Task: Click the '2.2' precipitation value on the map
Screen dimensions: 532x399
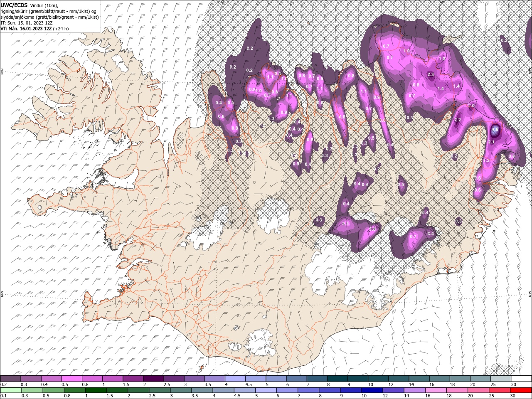Action: 458,120
